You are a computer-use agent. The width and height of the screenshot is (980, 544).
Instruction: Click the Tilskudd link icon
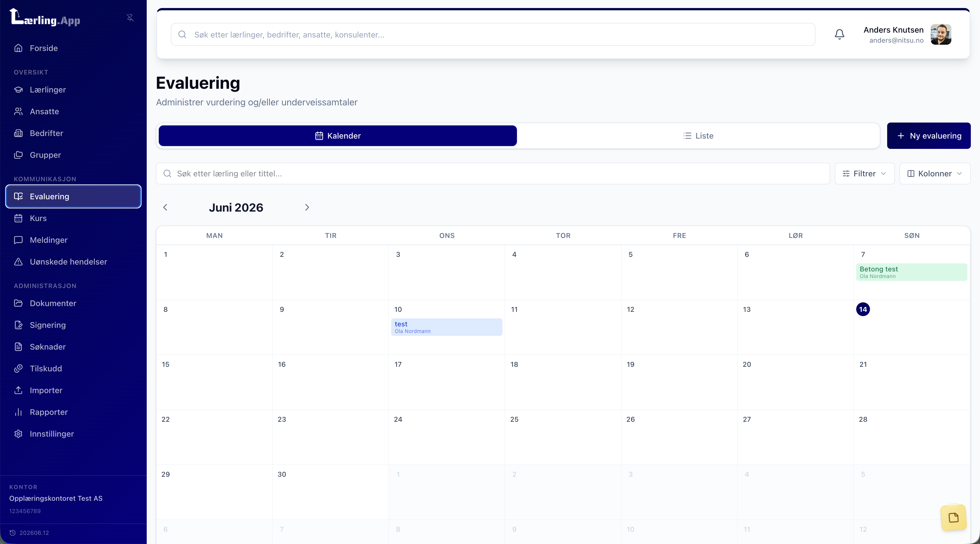[18, 368]
